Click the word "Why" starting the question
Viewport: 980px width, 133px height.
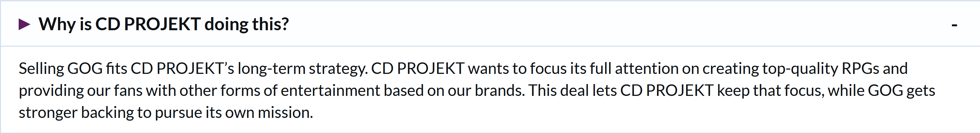point(57,24)
